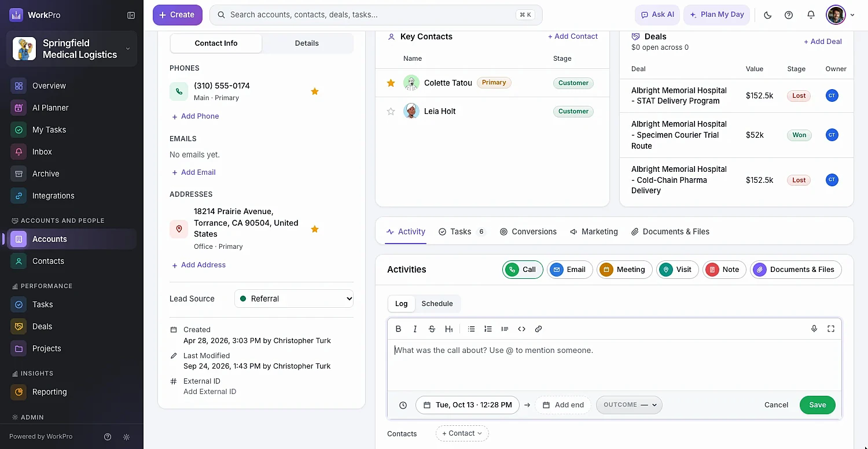Click into the call notes text area
This screenshot has width=868, height=449.
[x=615, y=365]
